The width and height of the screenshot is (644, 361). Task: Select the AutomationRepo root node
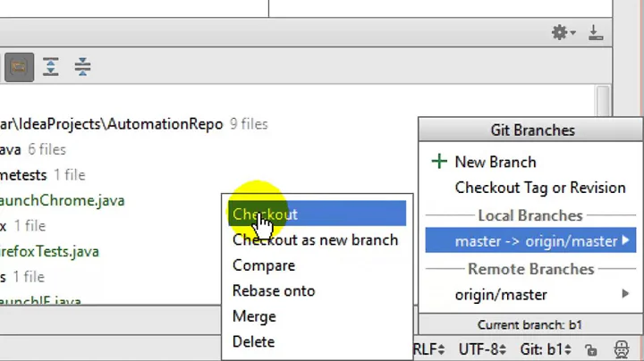coord(111,124)
